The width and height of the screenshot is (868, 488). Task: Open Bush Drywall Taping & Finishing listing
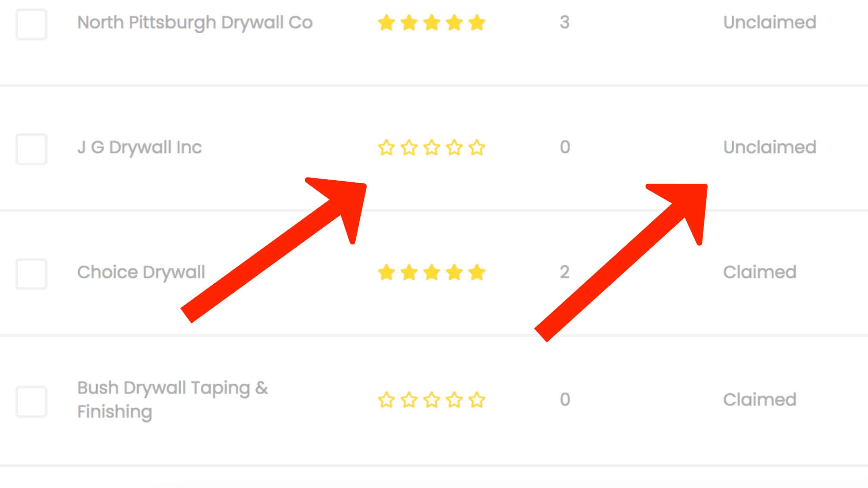pos(172,400)
